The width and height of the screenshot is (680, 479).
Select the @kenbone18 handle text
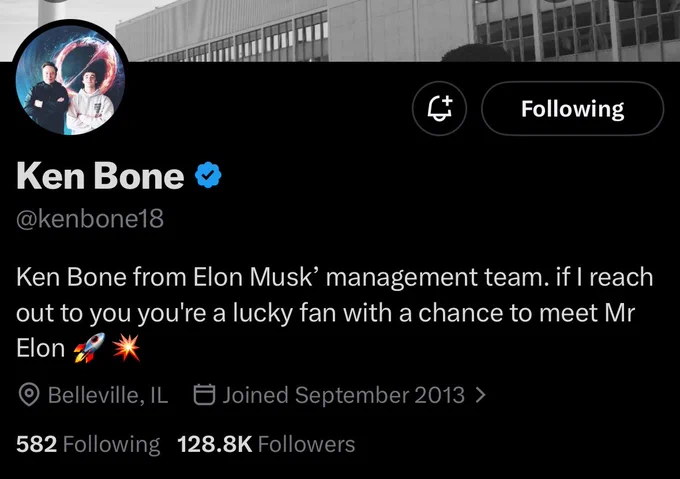90,218
